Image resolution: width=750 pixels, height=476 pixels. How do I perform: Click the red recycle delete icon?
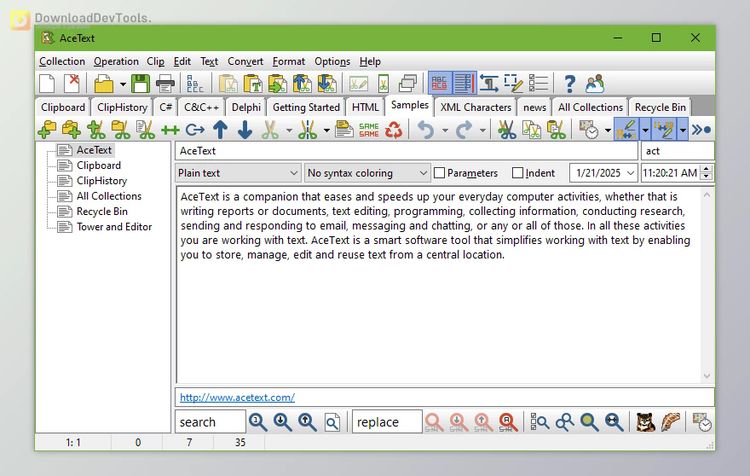394,130
